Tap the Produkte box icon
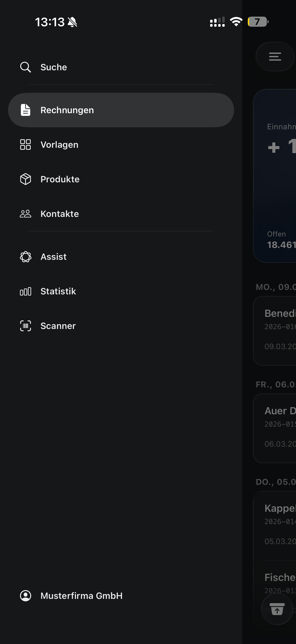This screenshot has width=296, height=644. (x=26, y=179)
